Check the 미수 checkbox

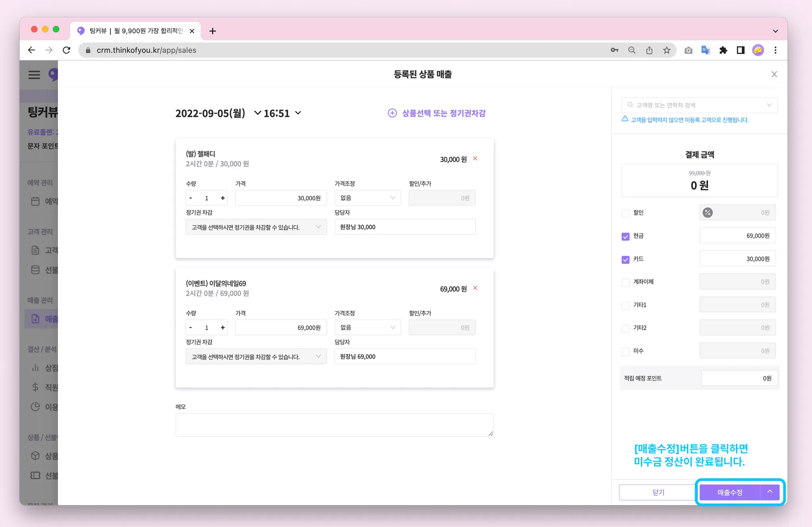[626, 352]
